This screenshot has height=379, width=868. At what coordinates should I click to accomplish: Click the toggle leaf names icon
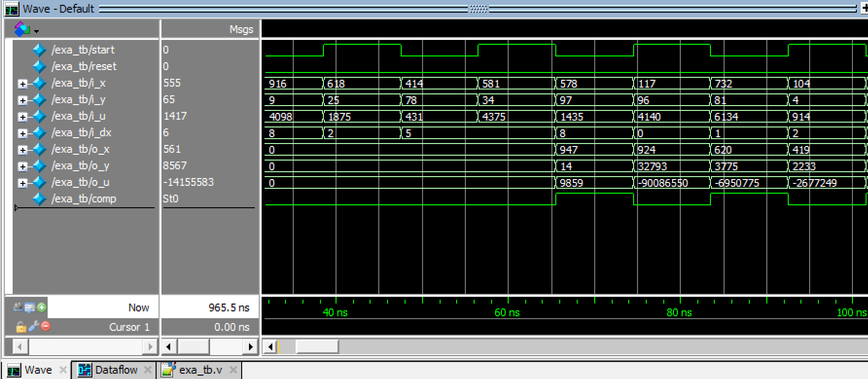coord(18,307)
